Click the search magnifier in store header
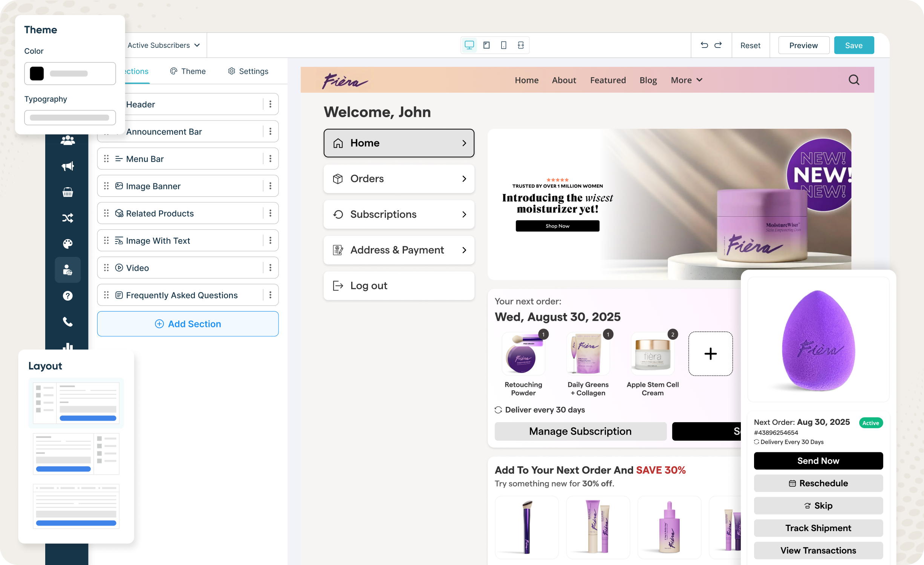 pyautogui.click(x=854, y=80)
